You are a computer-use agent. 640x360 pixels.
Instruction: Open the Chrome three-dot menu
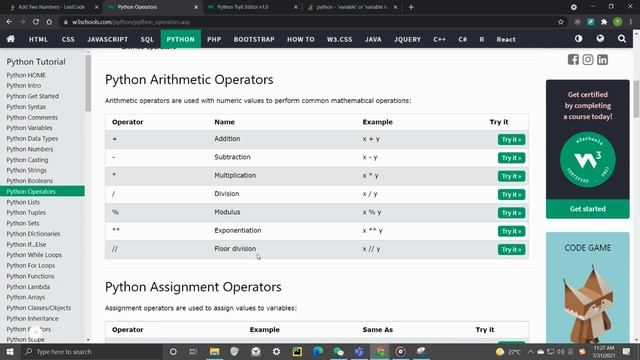(x=631, y=22)
